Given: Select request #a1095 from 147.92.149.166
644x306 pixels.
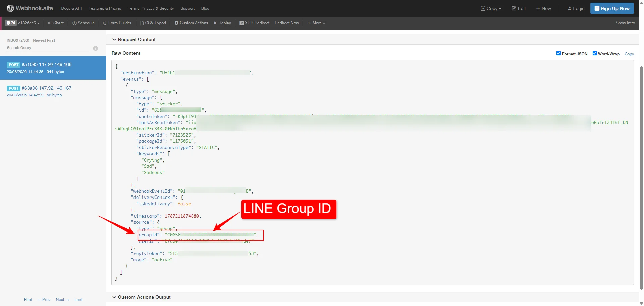Looking at the screenshot, I should click(x=53, y=68).
